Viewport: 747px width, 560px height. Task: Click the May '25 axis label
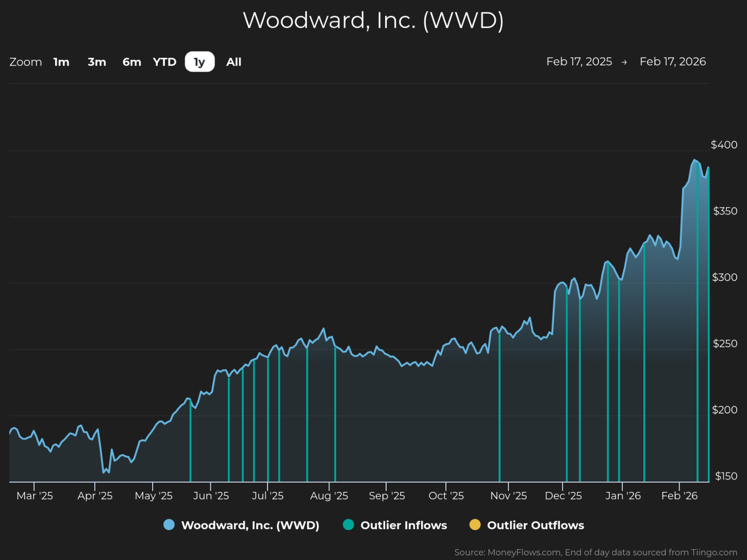point(154,496)
